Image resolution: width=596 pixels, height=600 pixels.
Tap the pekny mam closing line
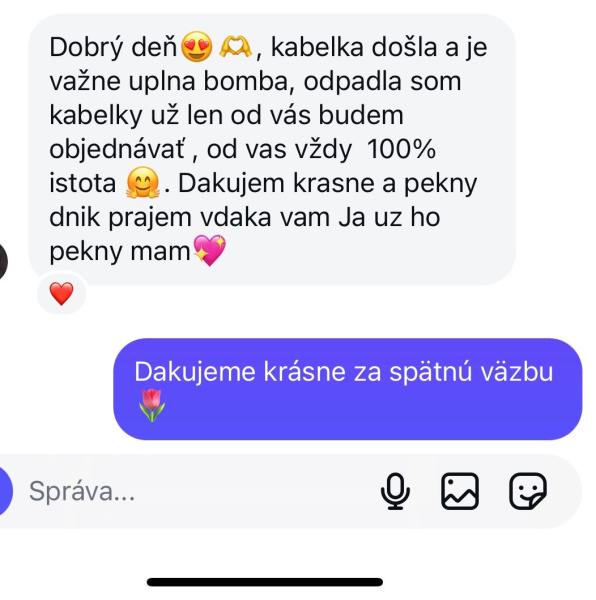pyautogui.click(x=120, y=252)
